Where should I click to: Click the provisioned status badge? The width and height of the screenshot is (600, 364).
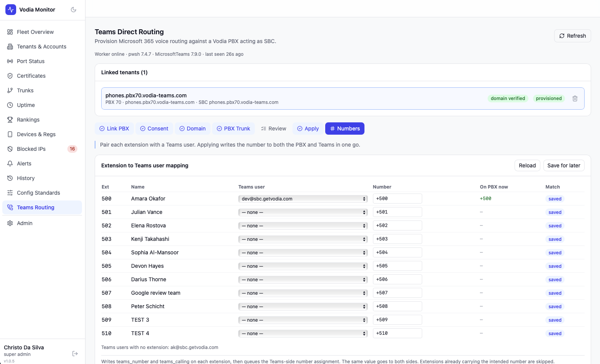pos(549,99)
